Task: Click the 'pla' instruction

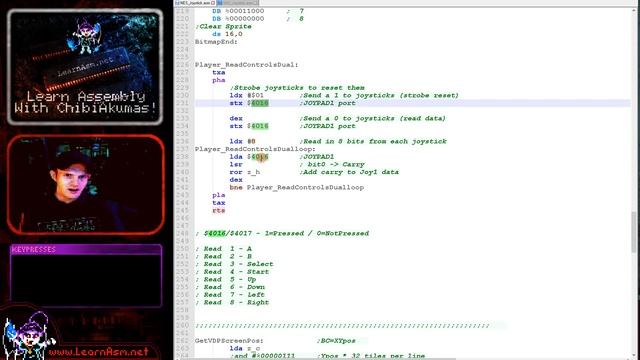Action: (x=218, y=195)
